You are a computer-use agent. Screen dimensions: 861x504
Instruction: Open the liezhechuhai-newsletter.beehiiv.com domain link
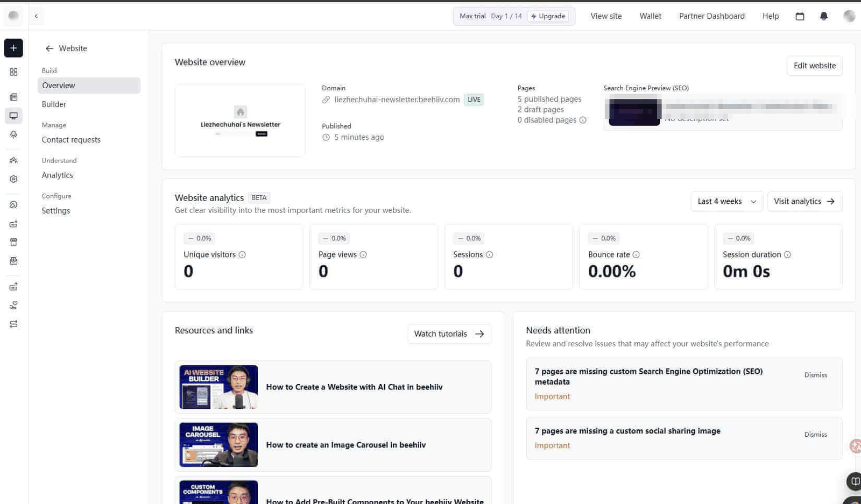tap(397, 100)
